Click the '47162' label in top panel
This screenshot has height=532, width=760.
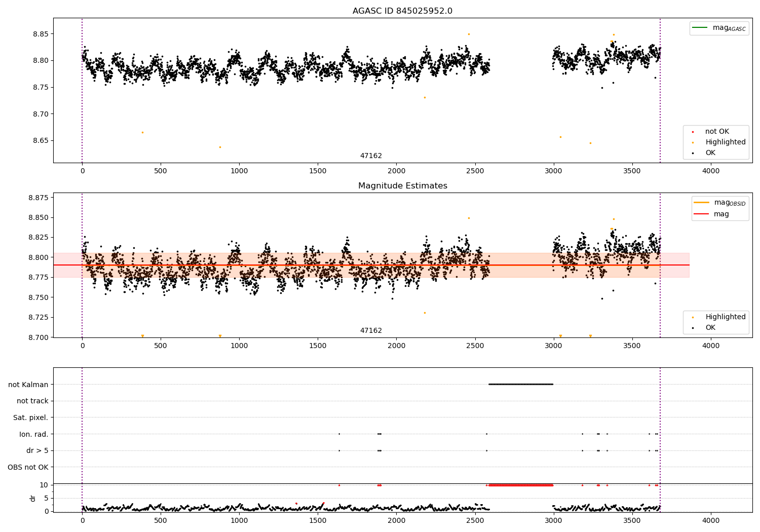pos(371,156)
